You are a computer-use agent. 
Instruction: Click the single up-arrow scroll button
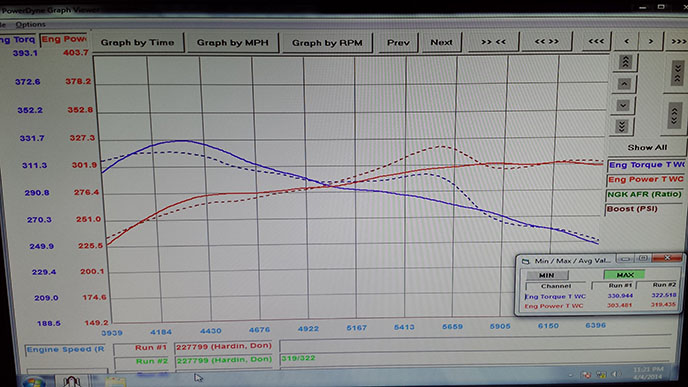pyautogui.click(x=624, y=84)
